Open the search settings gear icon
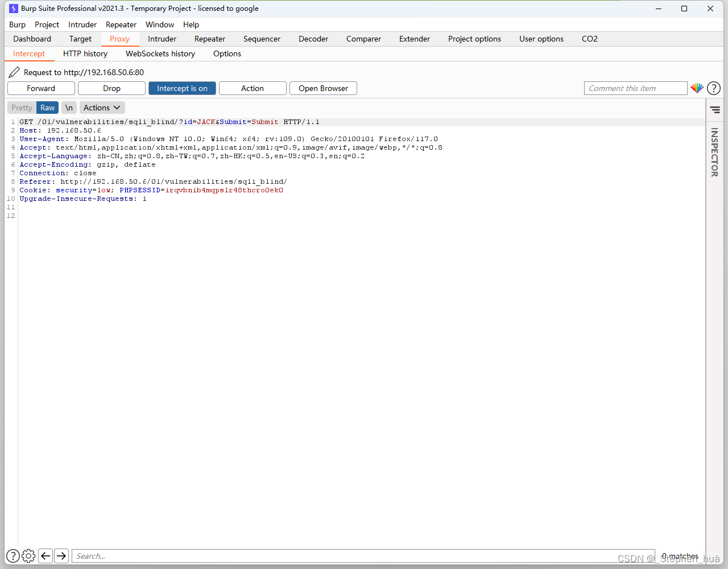728x569 pixels. (x=28, y=556)
